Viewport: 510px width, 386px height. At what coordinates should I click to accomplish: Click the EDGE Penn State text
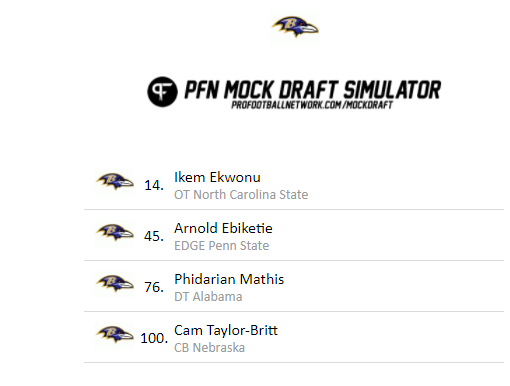pyautogui.click(x=222, y=246)
